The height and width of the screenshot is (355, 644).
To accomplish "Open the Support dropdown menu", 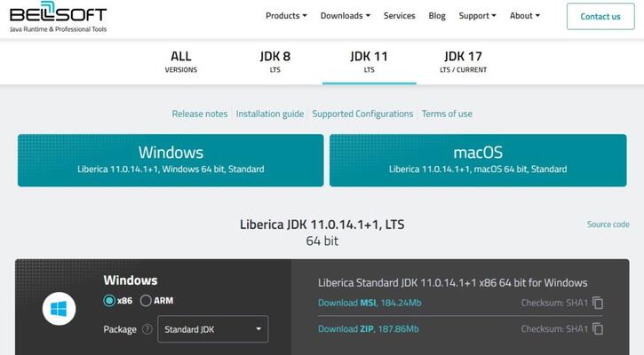I will [x=477, y=16].
